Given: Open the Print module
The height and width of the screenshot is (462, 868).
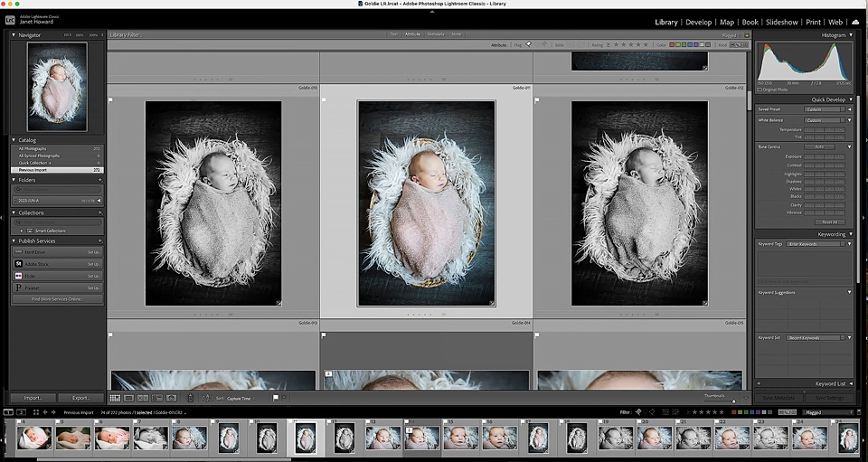Looking at the screenshot, I should (813, 22).
